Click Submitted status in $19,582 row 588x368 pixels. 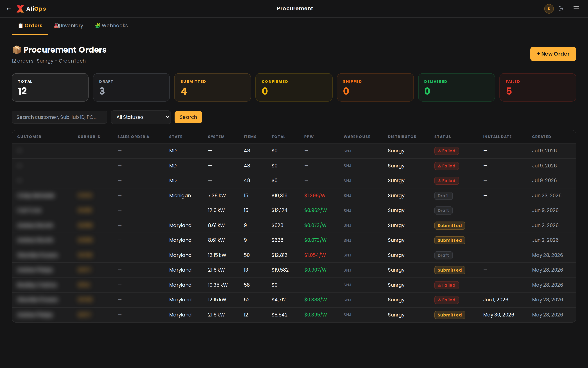449,270
